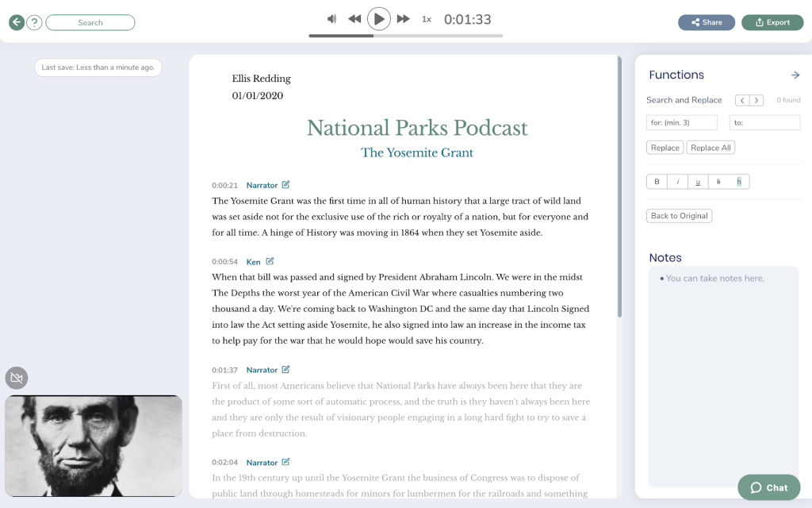Viewport: 812px width, 508px height.
Task: Click the audio progress bar
Action: click(405, 36)
